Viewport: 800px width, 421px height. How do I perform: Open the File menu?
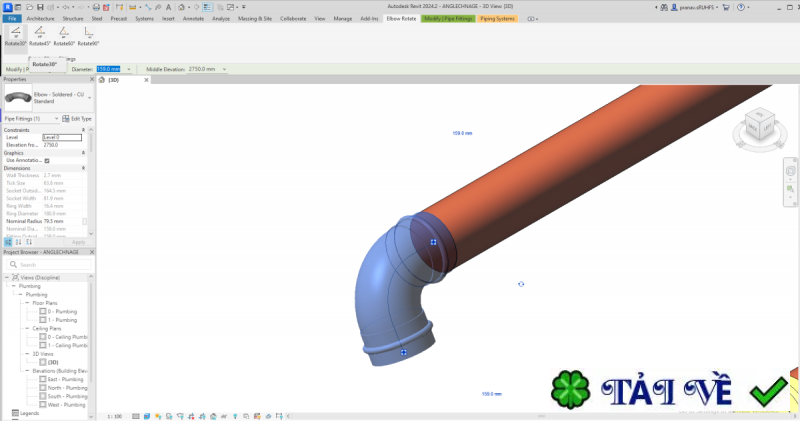pos(12,18)
